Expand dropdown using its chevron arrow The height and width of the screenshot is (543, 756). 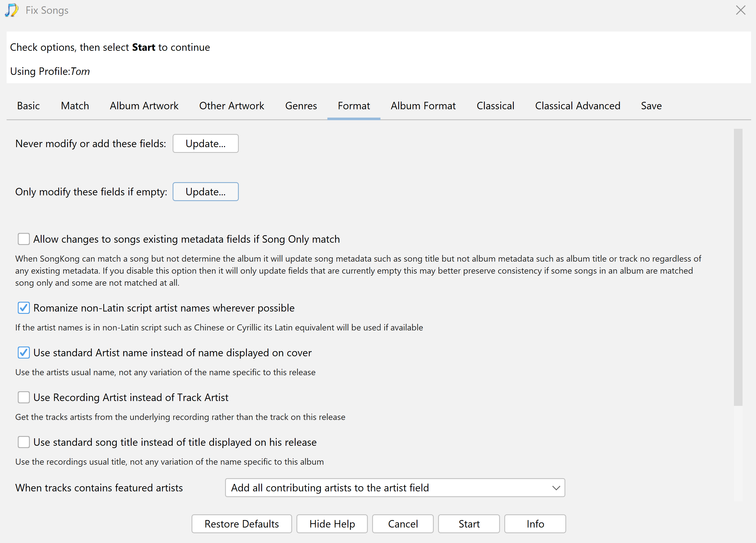pyautogui.click(x=556, y=488)
